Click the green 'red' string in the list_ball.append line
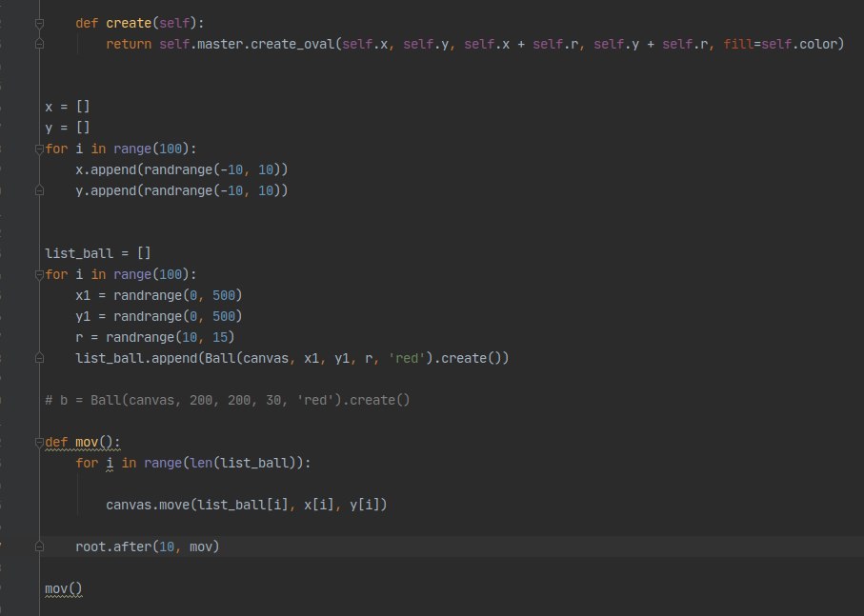This screenshot has height=616, width=864. tap(407, 358)
